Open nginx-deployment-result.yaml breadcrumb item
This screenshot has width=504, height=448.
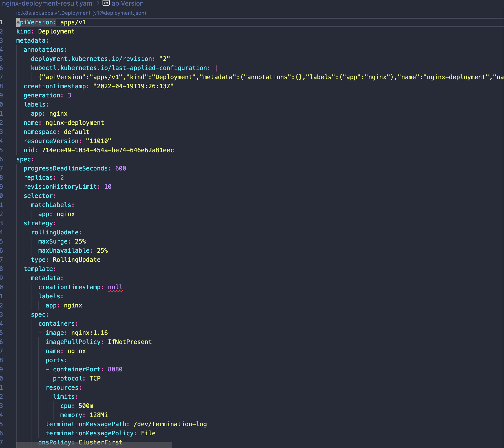point(48,3)
